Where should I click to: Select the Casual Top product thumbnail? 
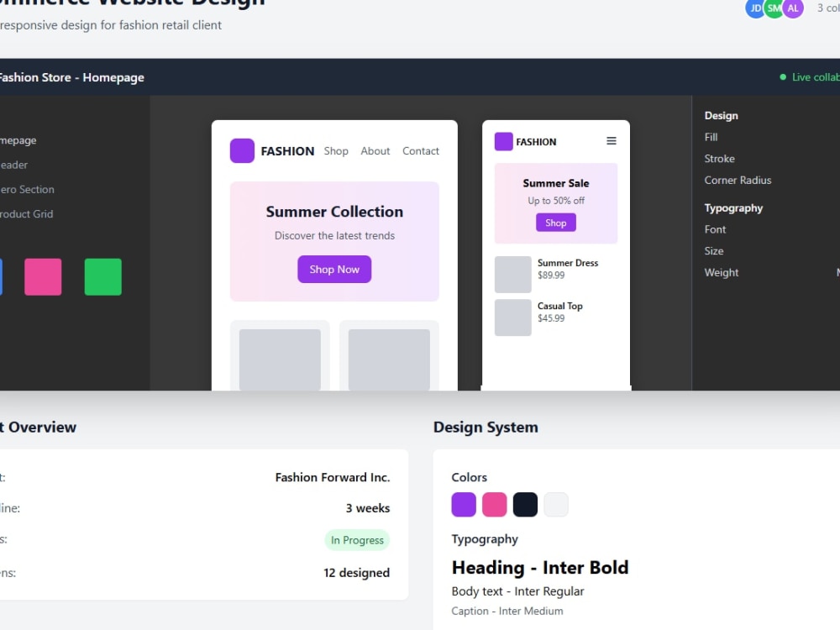[x=512, y=318]
